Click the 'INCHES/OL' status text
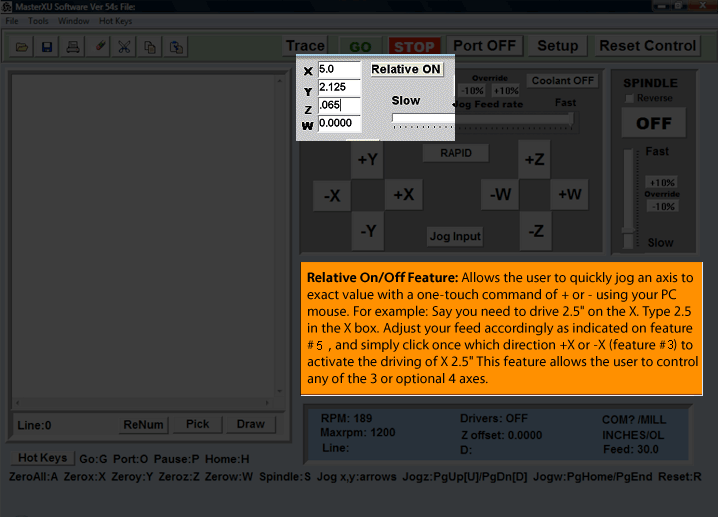This screenshot has height=517, width=718. [633, 435]
